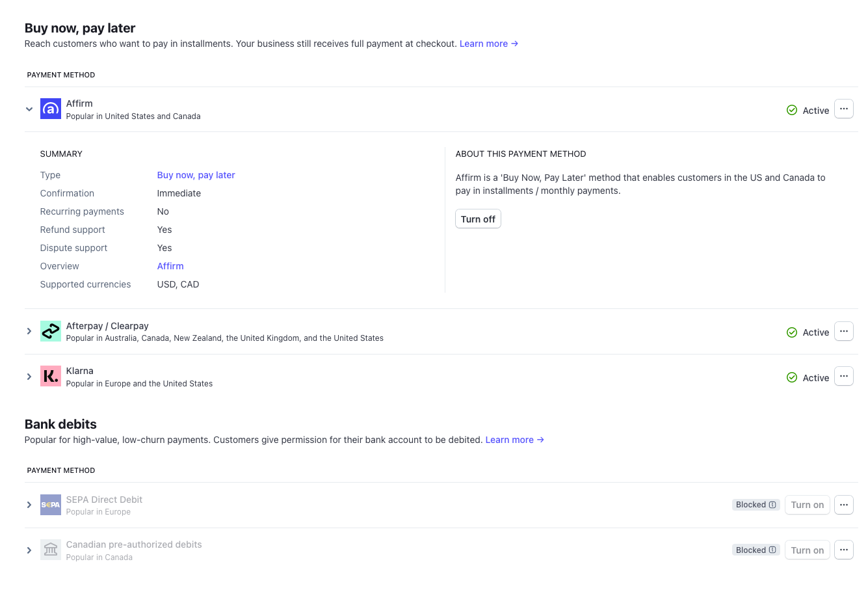Open the Buy now, pay later type link
868x590 pixels.
[x=196, y=175]
